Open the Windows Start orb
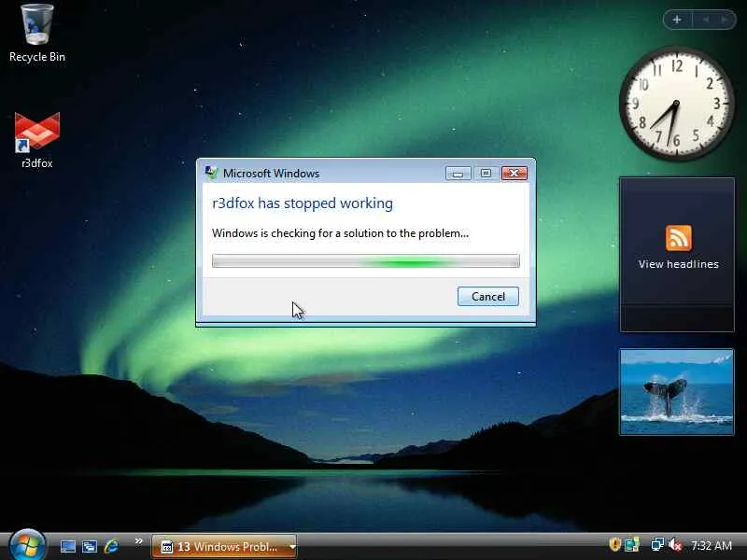Image resolution: width=747 pixels, height=560 pixels. [27, 545]
